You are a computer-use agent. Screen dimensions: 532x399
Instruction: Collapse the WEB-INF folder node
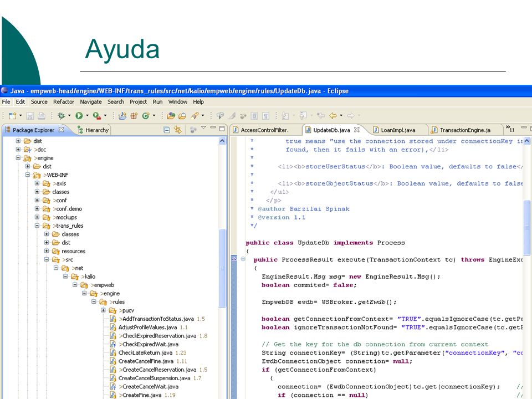[x=28, y=175]
